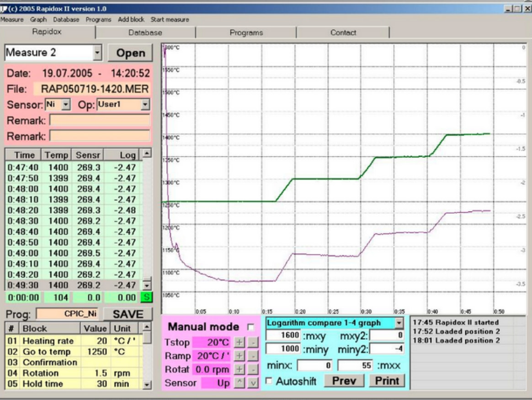Screen dimensions: 532x400
Task: Move Sensor up with caret arrow
Action: pyautogui.click(x=239, y=383)
